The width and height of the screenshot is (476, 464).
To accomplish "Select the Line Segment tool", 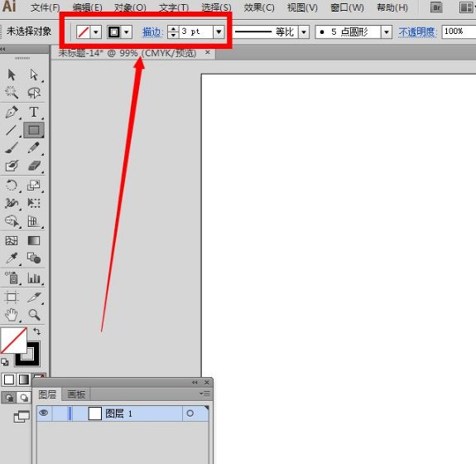I will click(x=12, y=130).
